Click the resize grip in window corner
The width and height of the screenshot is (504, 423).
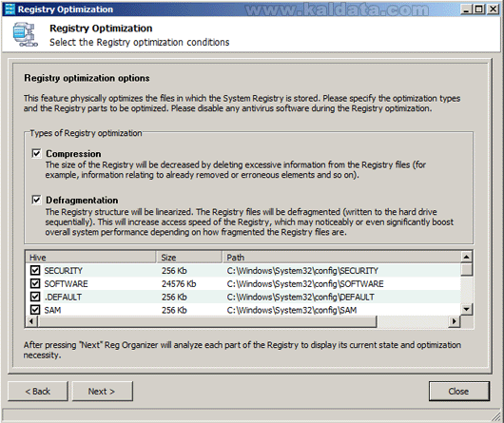(496, 416)
